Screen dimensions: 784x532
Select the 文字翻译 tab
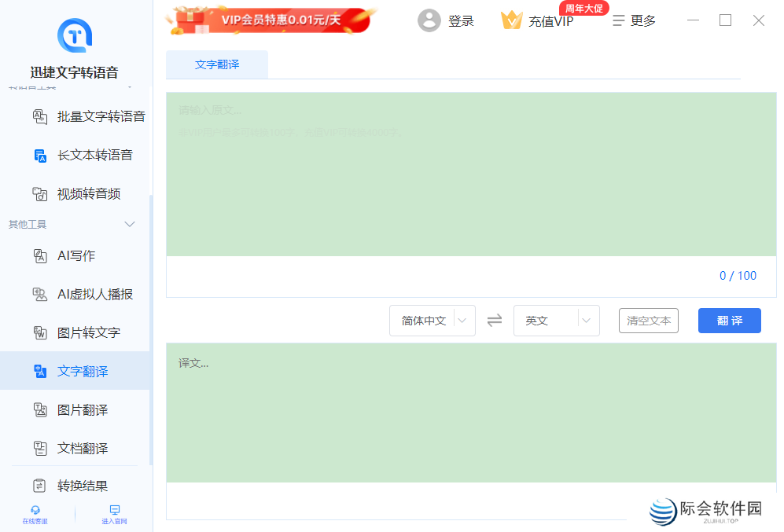[216, 65]
